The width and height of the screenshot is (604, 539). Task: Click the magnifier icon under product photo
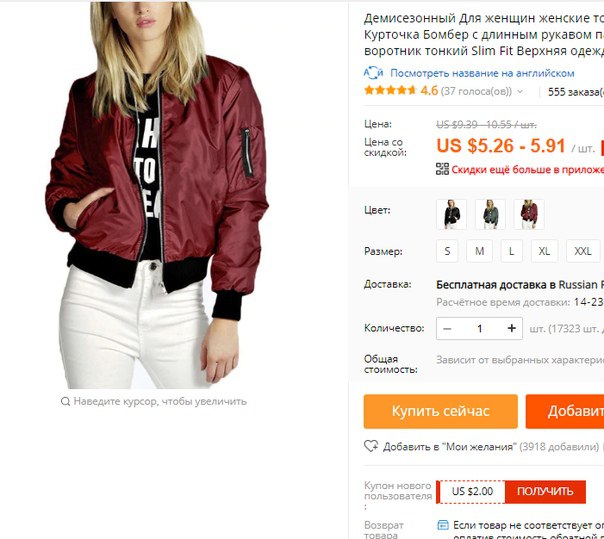tap(65, 401)
